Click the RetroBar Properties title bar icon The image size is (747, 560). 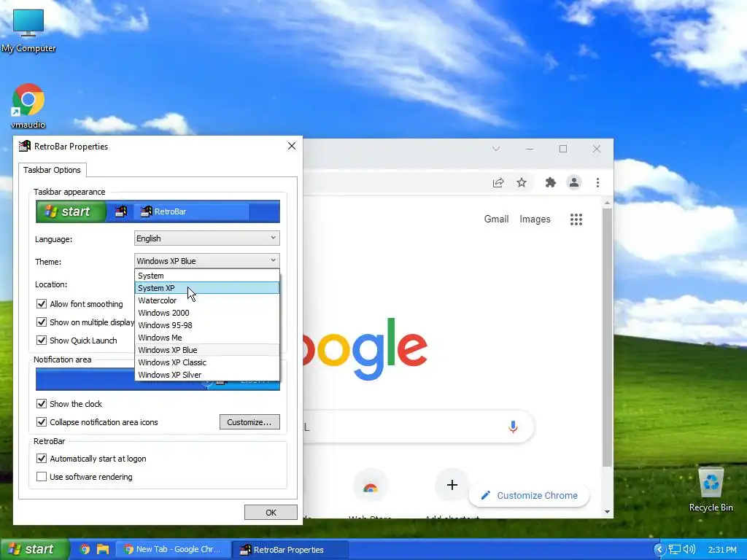(25, 146)
